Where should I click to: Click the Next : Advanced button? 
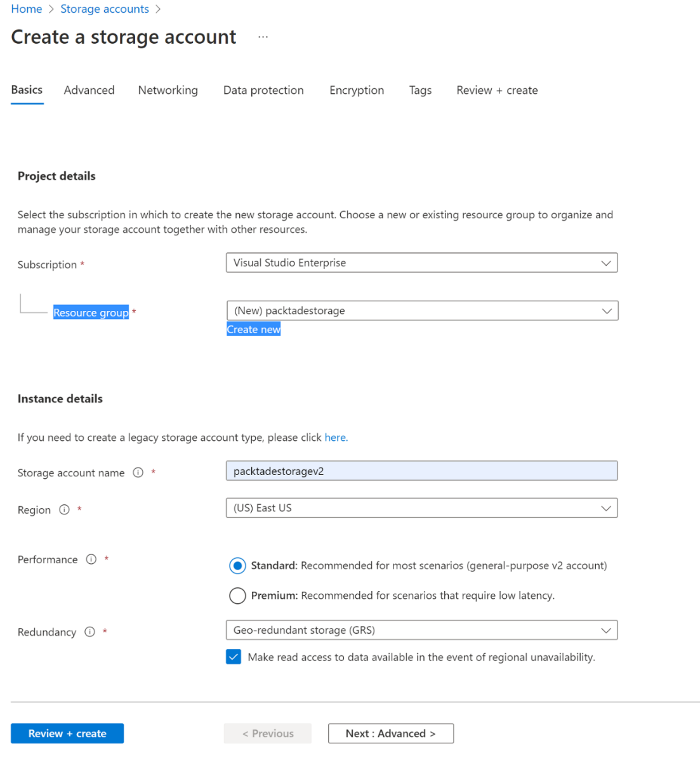coord(390,733)
